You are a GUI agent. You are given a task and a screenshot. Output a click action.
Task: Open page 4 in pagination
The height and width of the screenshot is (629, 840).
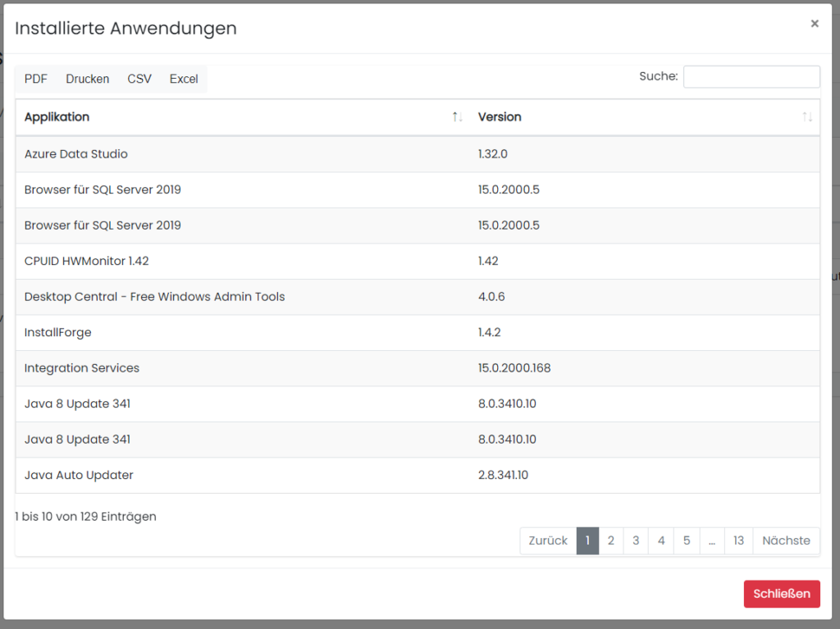pos(661,541)
